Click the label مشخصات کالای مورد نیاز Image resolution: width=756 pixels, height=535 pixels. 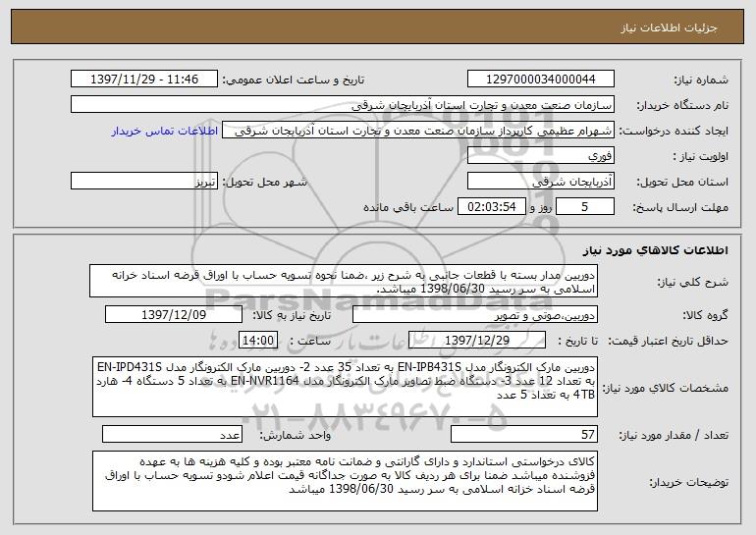point(666,388)
